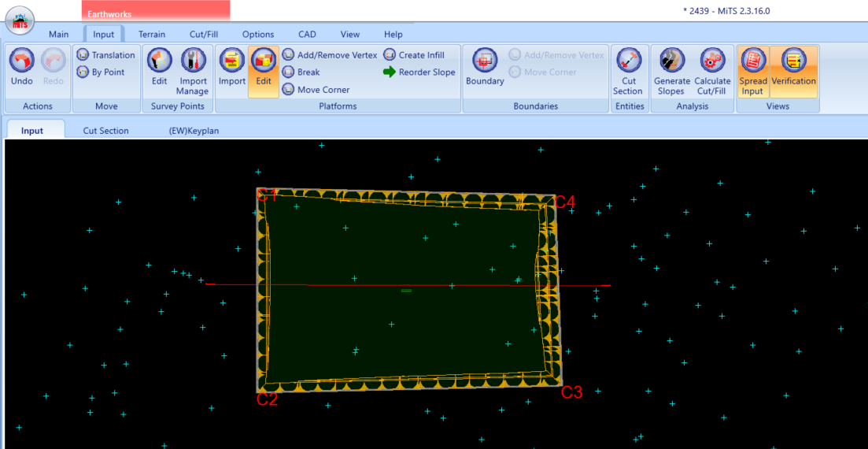Screen dimensions: 868x449
Task: Switch to Cut/Fill ribbon tab
Action: [x=204, y=34]
